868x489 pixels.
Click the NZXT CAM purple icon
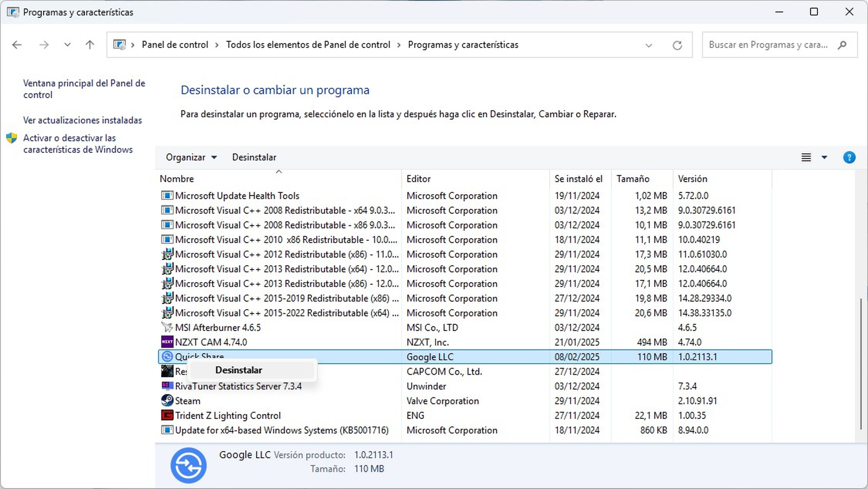(x=167, y=342)
